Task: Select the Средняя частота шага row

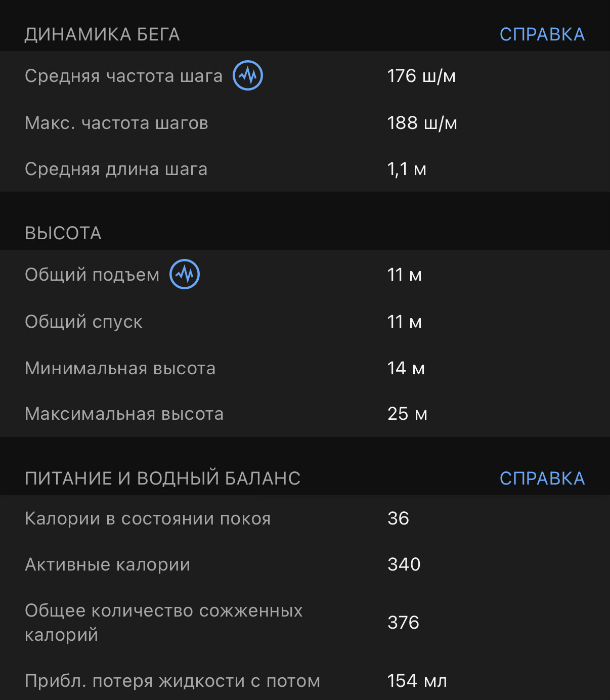Action: [x=305, y=76]
